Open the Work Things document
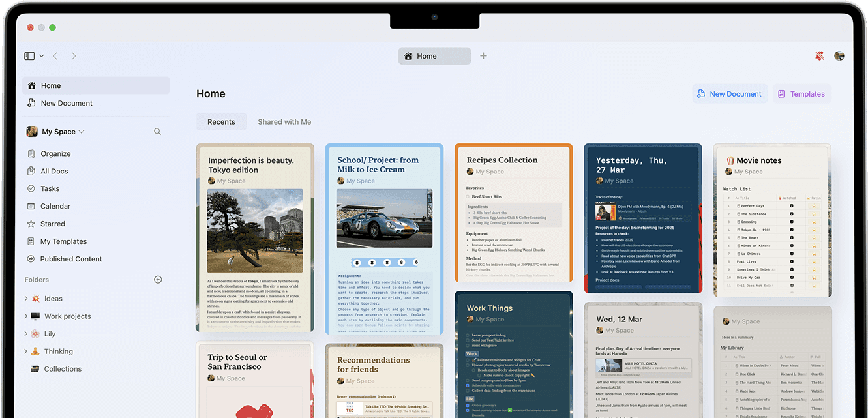The height and width of the screenshot is (418, 868). click(x=513, y=355)
